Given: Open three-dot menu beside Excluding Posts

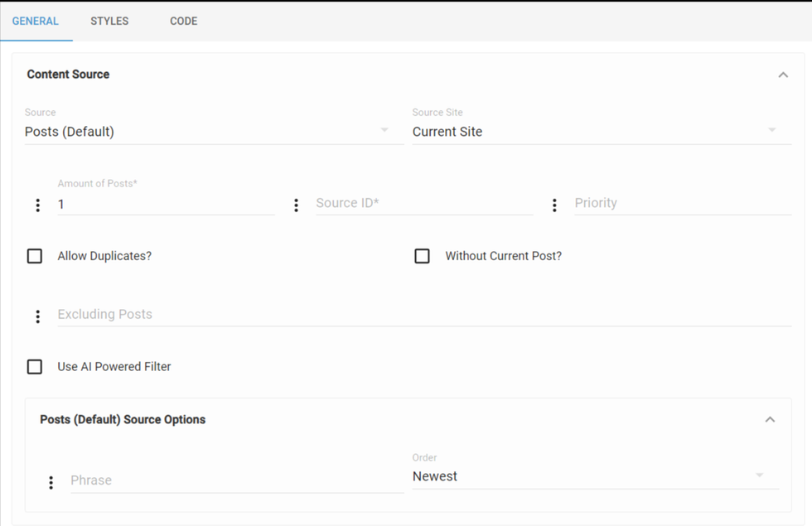Looking at the screenshot, I should [37, 316].
